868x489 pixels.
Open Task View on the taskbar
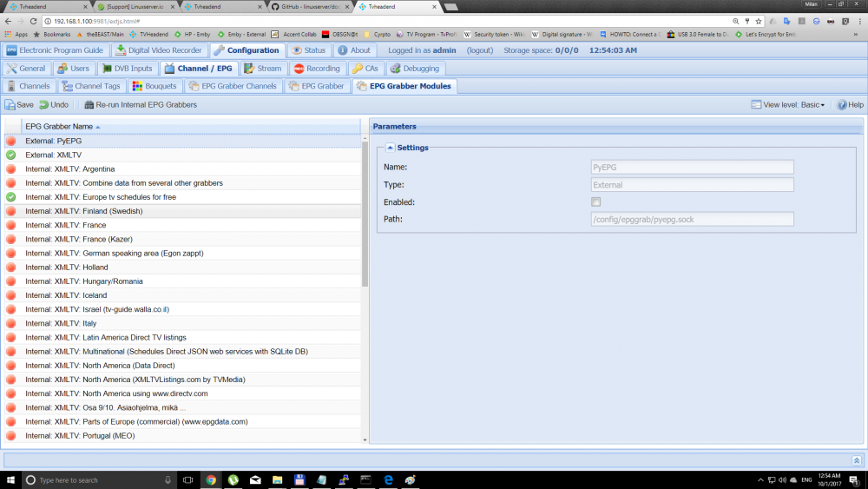(187, 479)
